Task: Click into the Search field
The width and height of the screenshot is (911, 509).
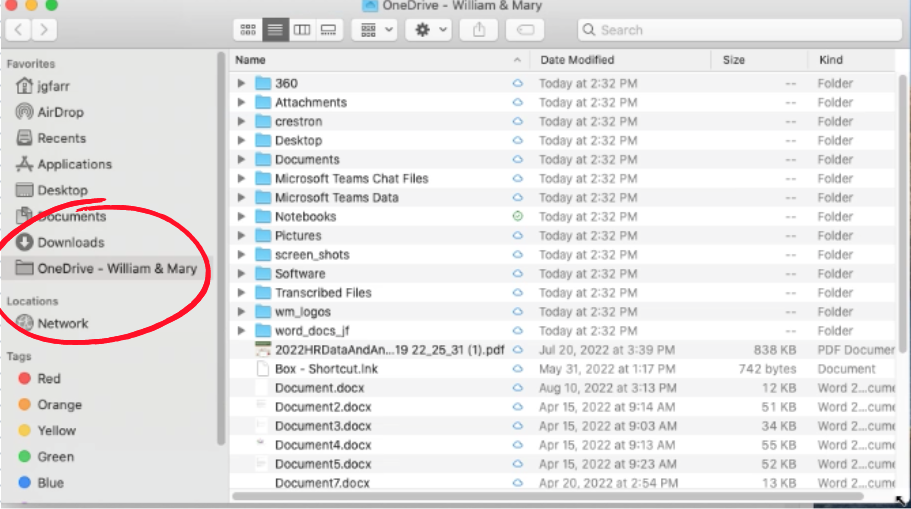Action: click(739, 30)
